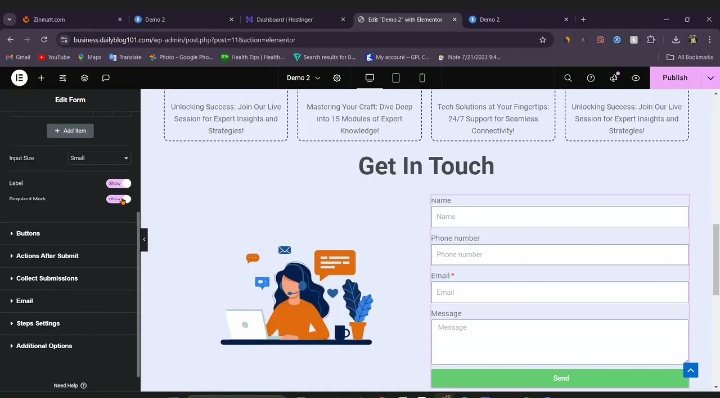Click into the Message text area
This screenshot has width=720, height=398.
click(x=560, y=342)
